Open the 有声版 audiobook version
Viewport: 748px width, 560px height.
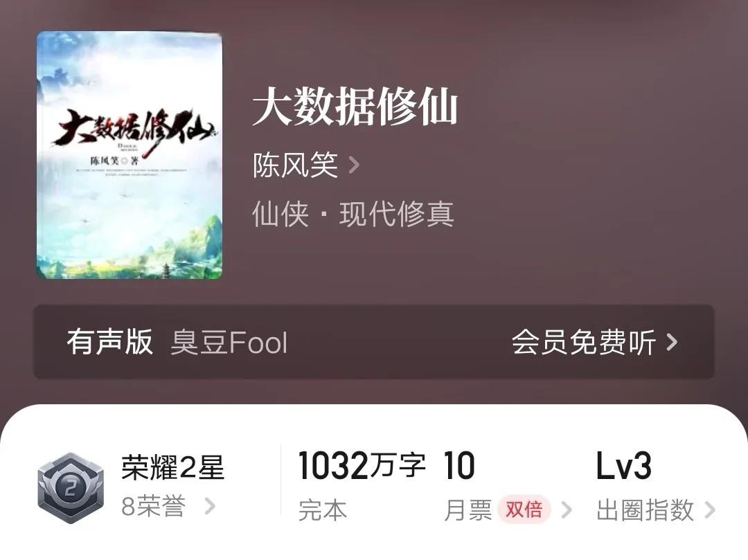point(109,342)
